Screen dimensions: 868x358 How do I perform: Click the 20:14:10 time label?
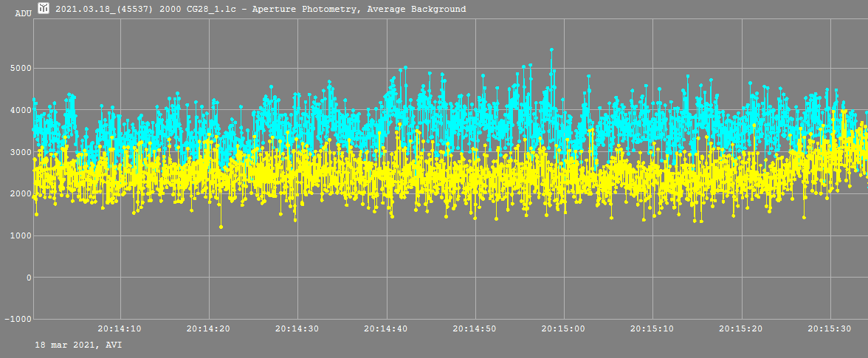120,328
